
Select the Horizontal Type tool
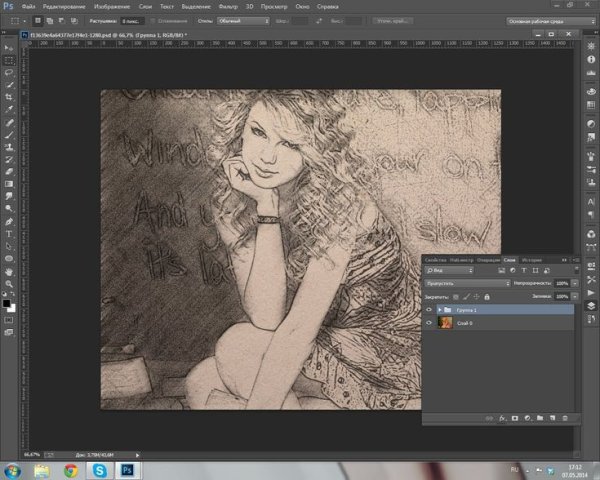[x=9, y=233]
